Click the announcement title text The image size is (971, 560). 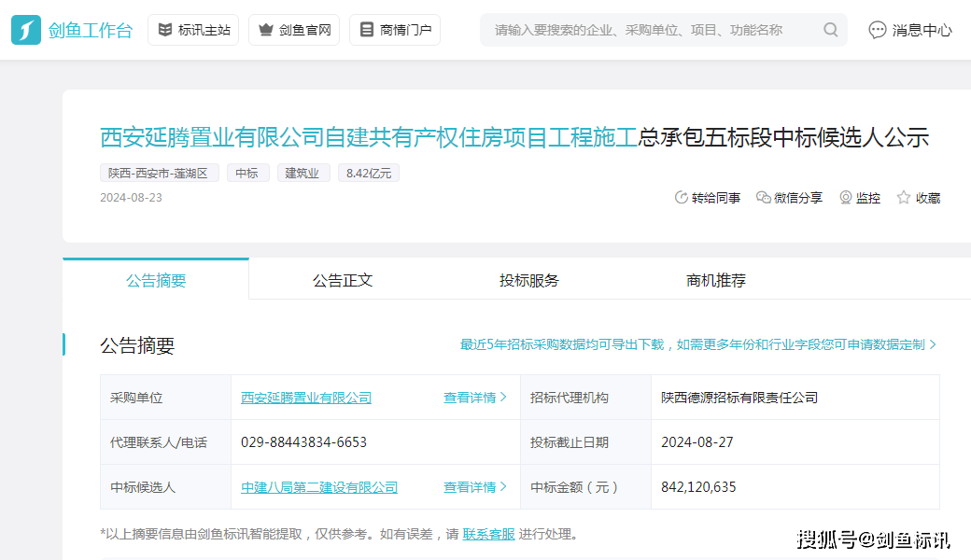(514, 137)
